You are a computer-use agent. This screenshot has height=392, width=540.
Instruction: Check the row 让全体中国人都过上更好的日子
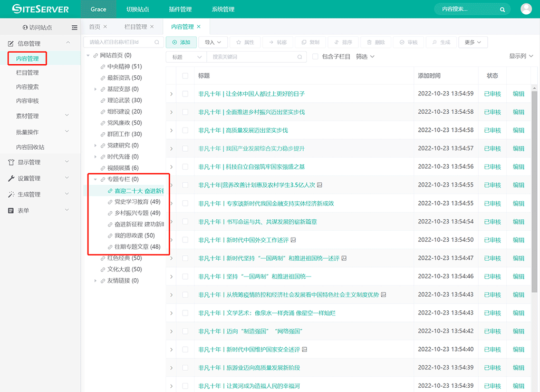[185, 94]
